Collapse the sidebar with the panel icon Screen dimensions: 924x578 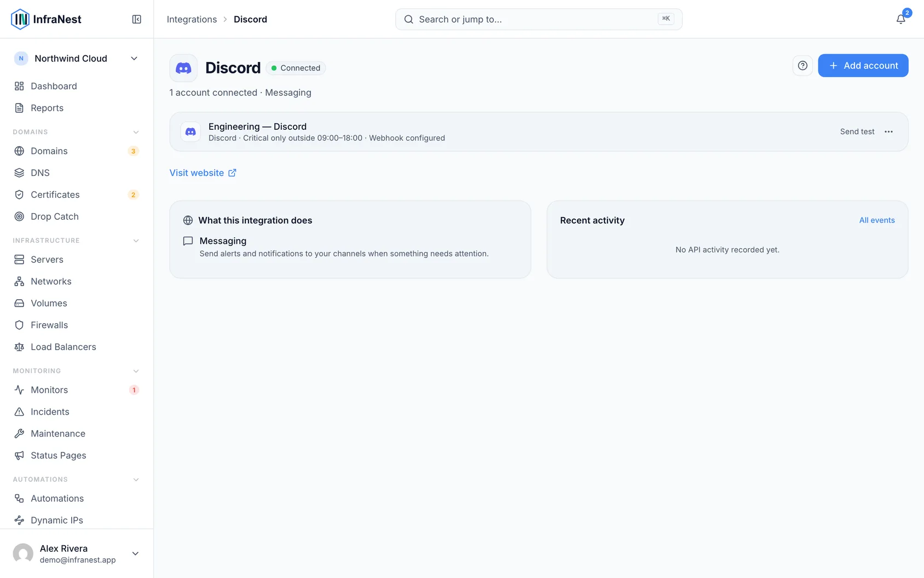(x=137, y=19)
